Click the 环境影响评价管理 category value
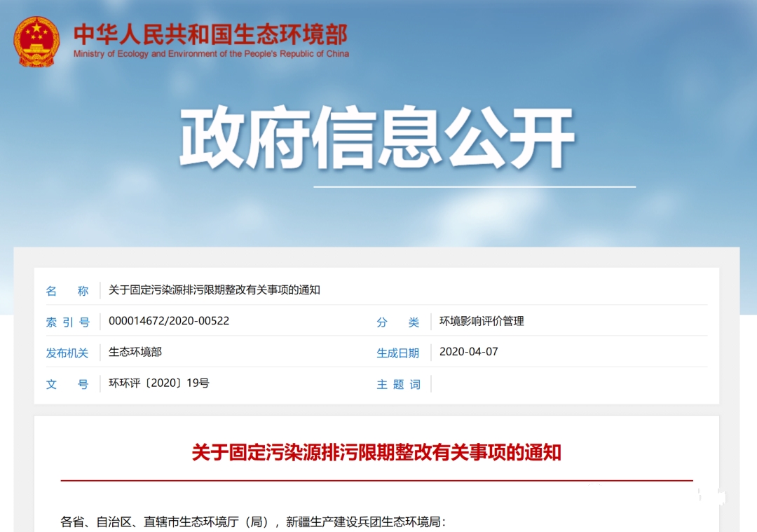 pos(482,321)
